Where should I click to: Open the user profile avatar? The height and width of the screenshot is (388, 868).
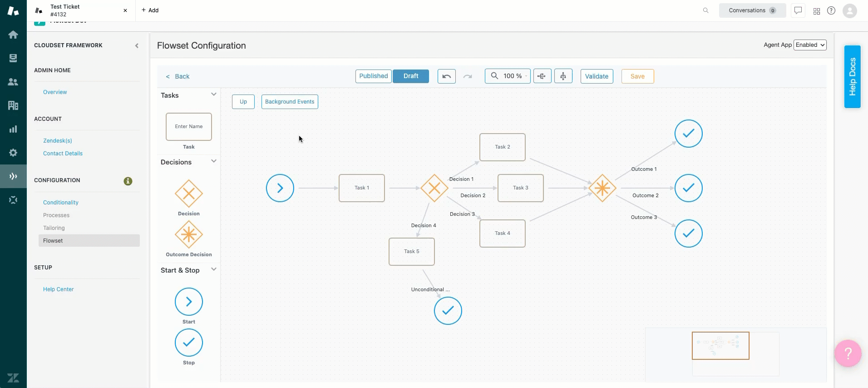(x=850, y=10)
